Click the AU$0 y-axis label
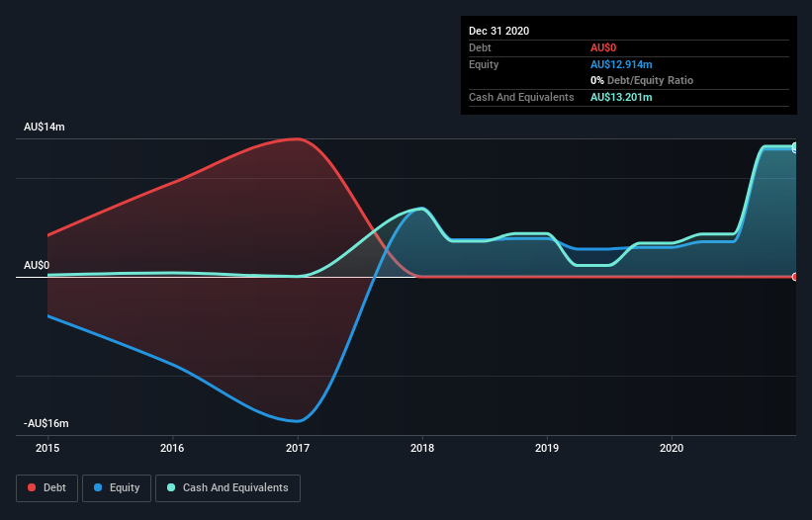The width and height of the screenshot is (812, 520). pos(37,265)
